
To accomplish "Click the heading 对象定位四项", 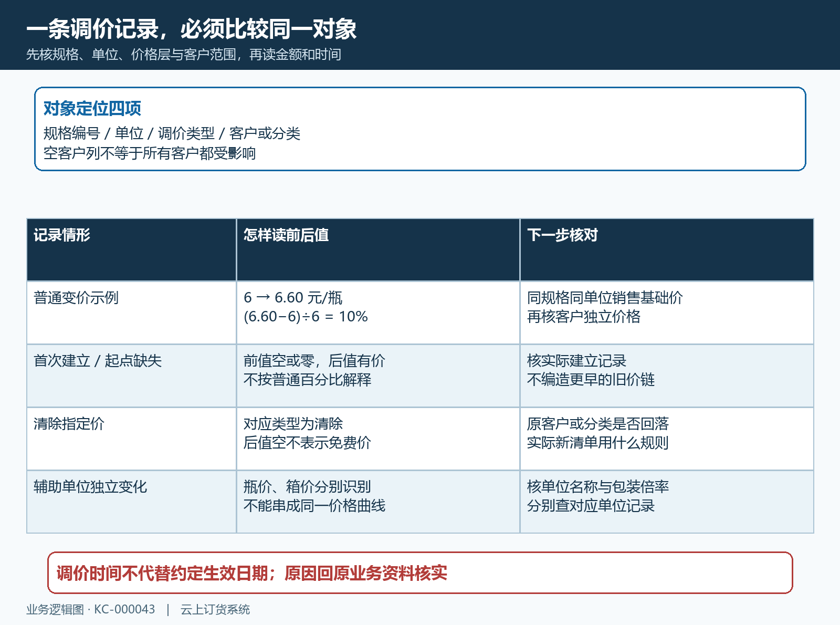I will [x=92, y=109].
